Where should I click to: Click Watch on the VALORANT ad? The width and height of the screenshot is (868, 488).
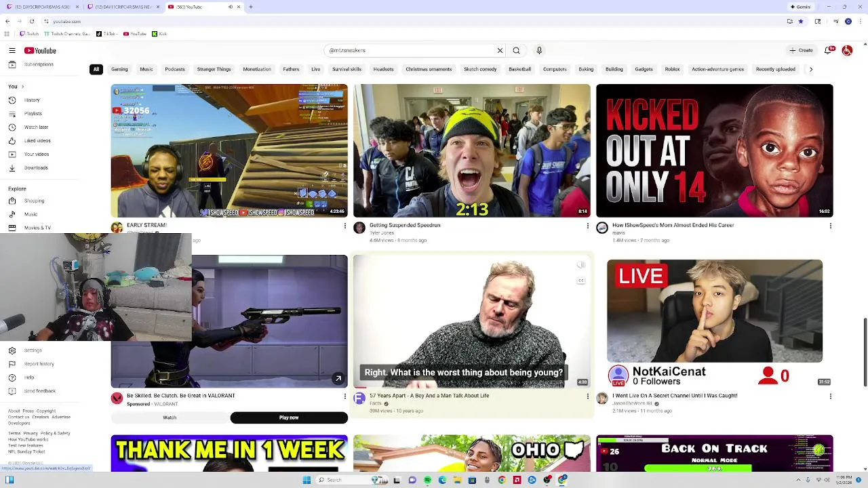(170, 418)
